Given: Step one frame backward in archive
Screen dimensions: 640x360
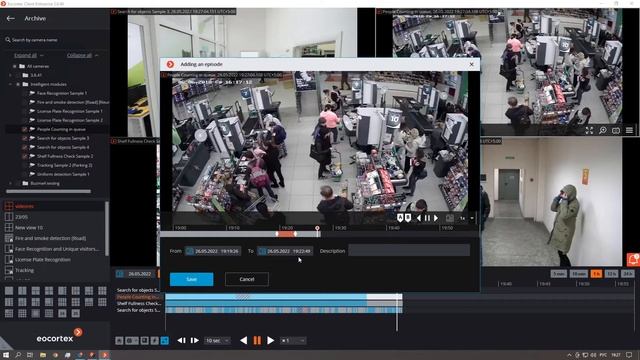Looking at the screenshot, I should point(182,340).
